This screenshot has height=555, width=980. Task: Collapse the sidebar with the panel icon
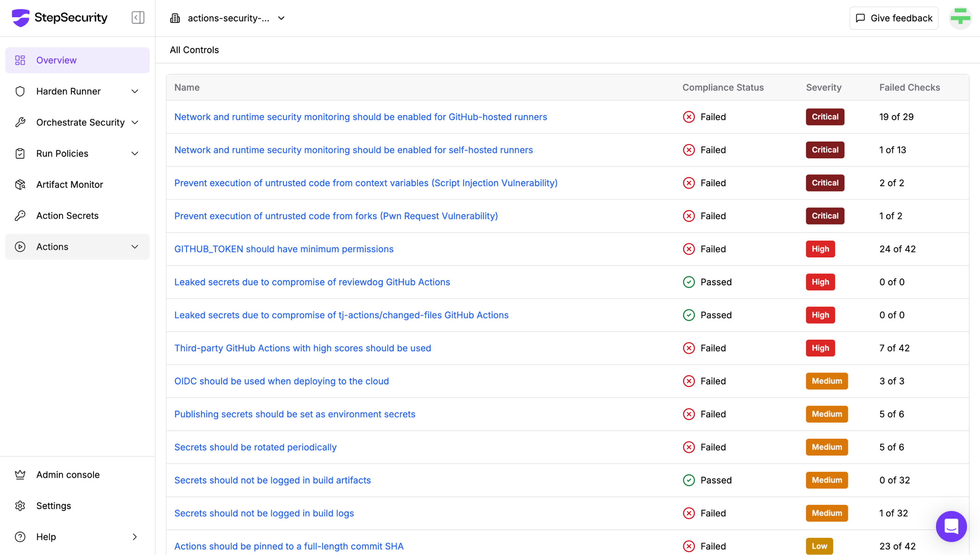(x=138, y=18)
